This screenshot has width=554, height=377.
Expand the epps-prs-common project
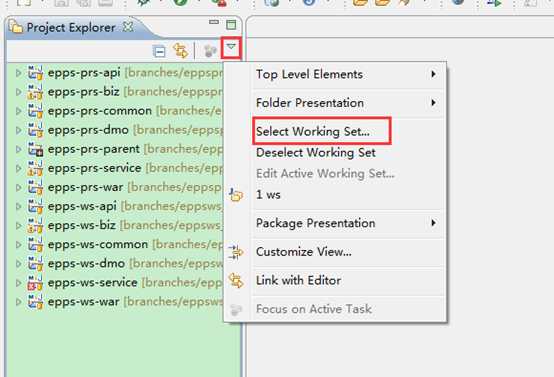[x=18, y=111]
